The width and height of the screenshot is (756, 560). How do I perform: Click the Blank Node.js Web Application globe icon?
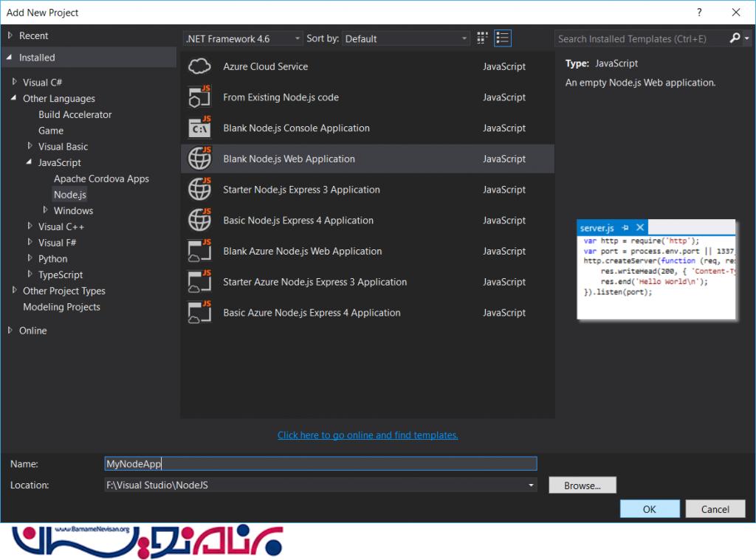coord(199,159)
